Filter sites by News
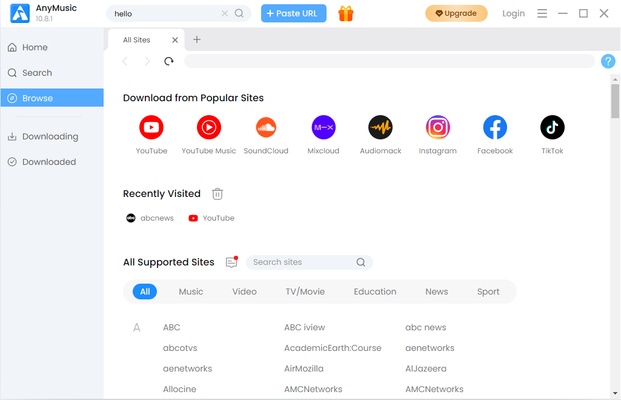 coord(436,291)
